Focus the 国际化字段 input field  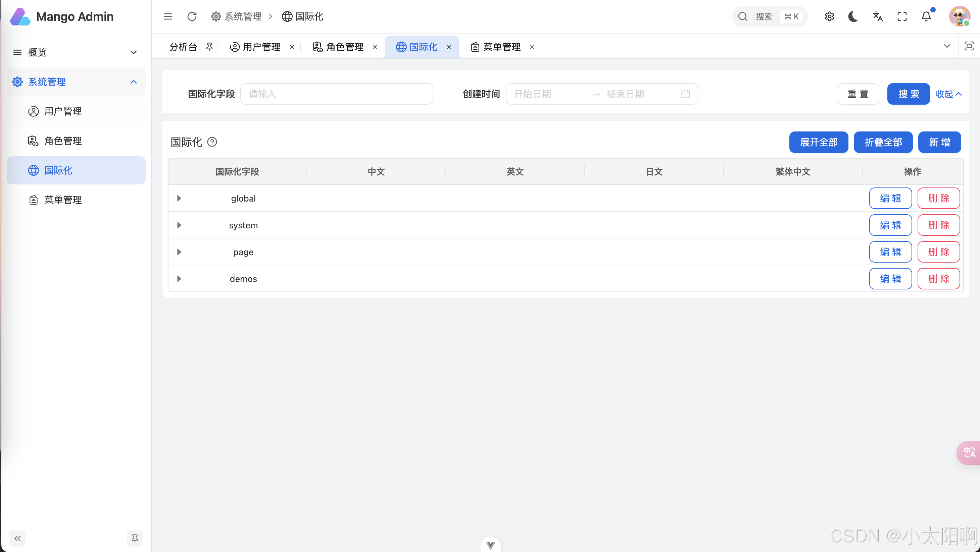[x=337, y=94]
